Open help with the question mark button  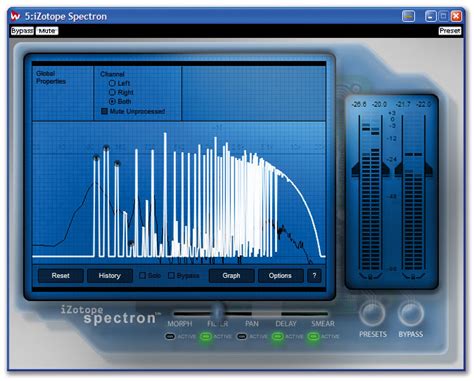click(x=314, y=276)
